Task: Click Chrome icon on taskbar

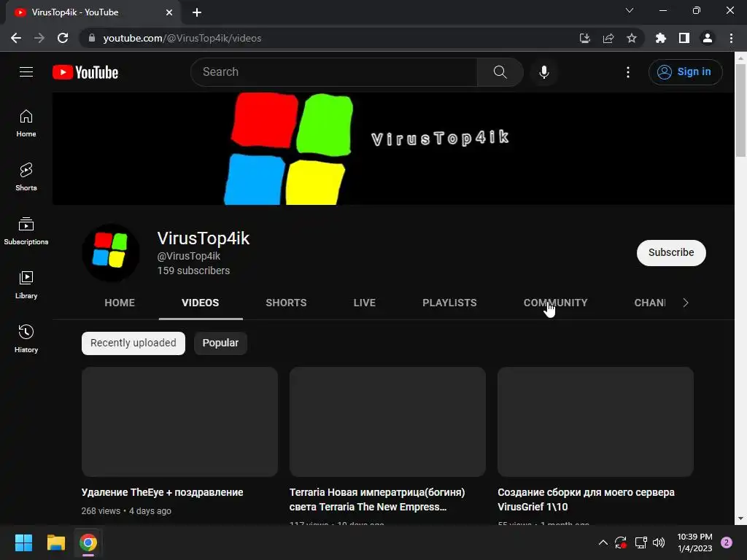Action: [x=88, y=542]
